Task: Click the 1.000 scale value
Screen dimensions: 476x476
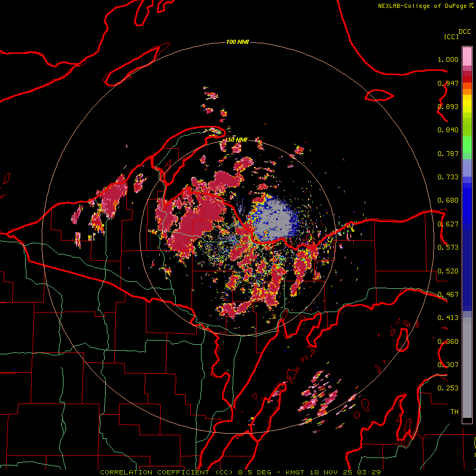Action: click(448, 60)
